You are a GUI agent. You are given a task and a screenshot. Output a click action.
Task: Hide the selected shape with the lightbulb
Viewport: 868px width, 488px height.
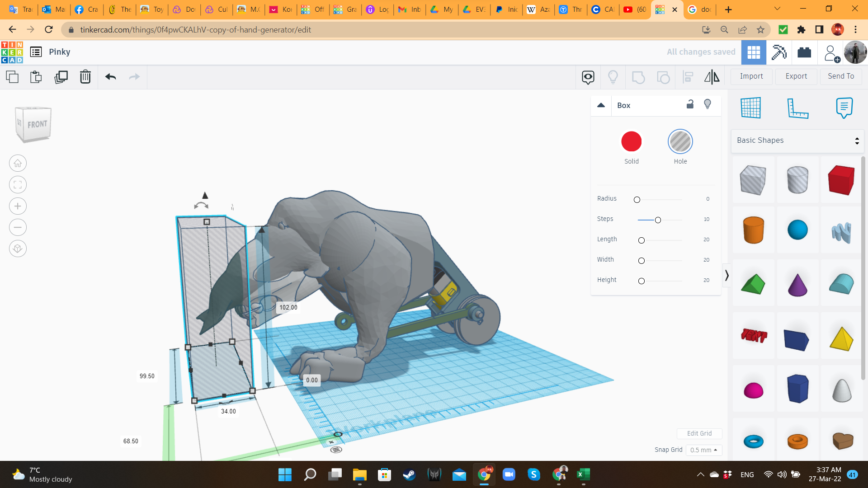pyautogui.click(x=708, y=104)
